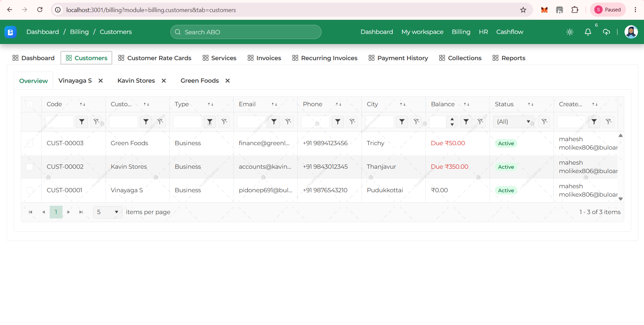This screenshot has width=644, height=325.
Task: Select the CUST-00002 row checkbox
Action: coord(30,167)
